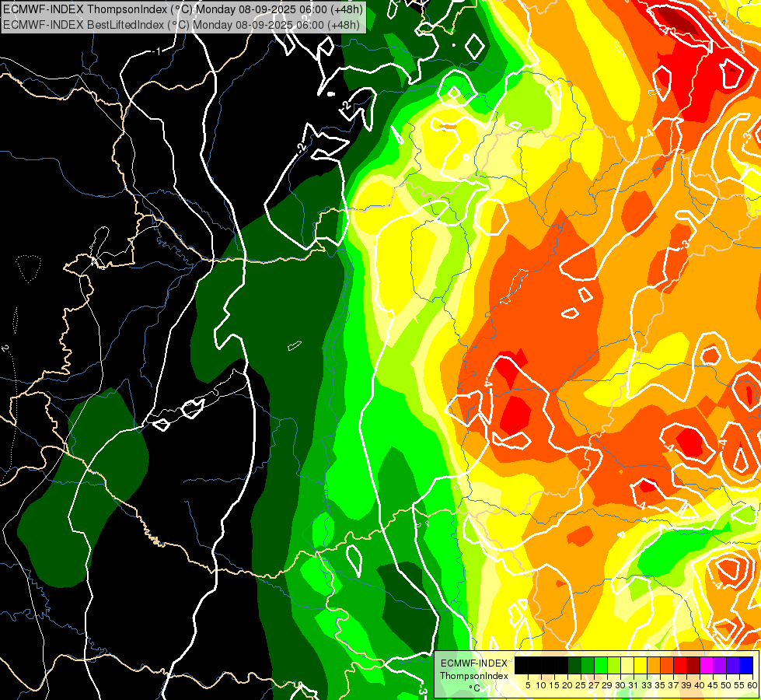Click the medium green 25–27 legend swatch
This screenshot has width=761, height=700.
point(587,665)
